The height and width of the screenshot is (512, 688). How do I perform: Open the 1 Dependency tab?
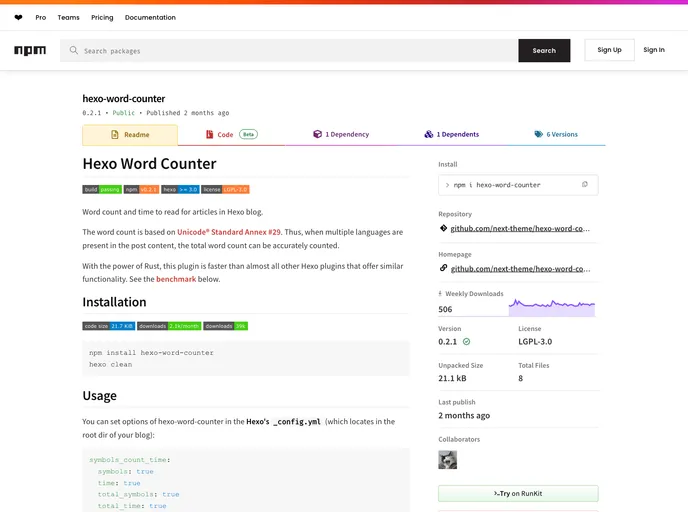click(x=341, y=135)
